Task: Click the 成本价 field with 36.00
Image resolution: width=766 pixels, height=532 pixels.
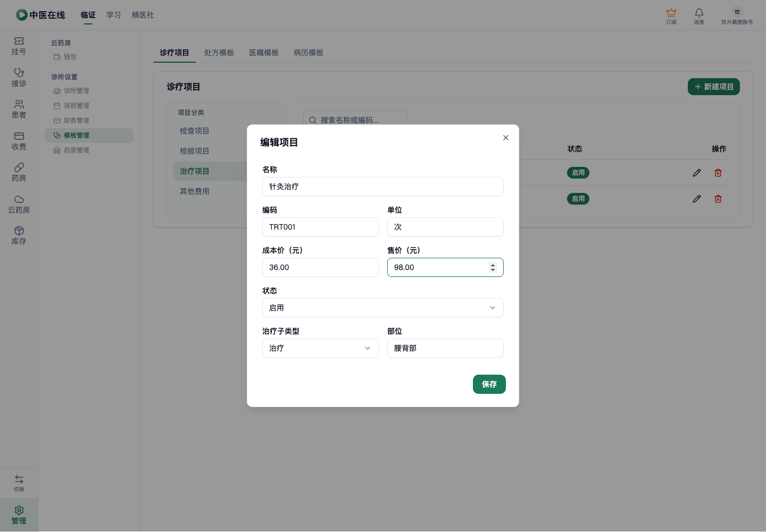Action: 320,267
